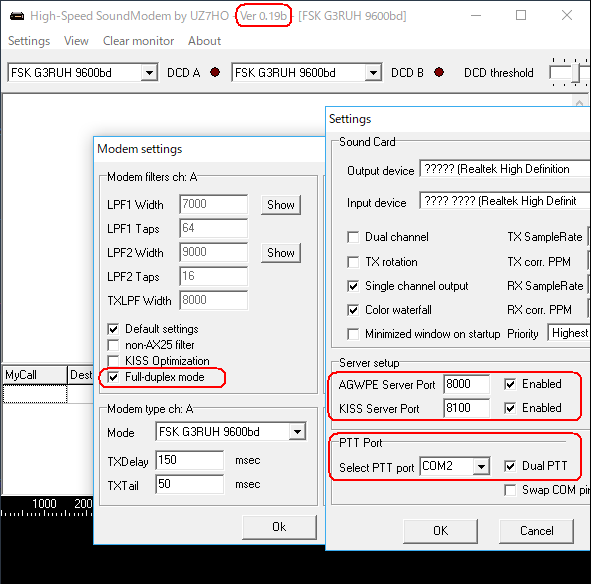Viewport: 591px width, 584px height.
Task: Click Show button next to LPF1 Width
Action: pyautogui.click(x=281, y=205)
